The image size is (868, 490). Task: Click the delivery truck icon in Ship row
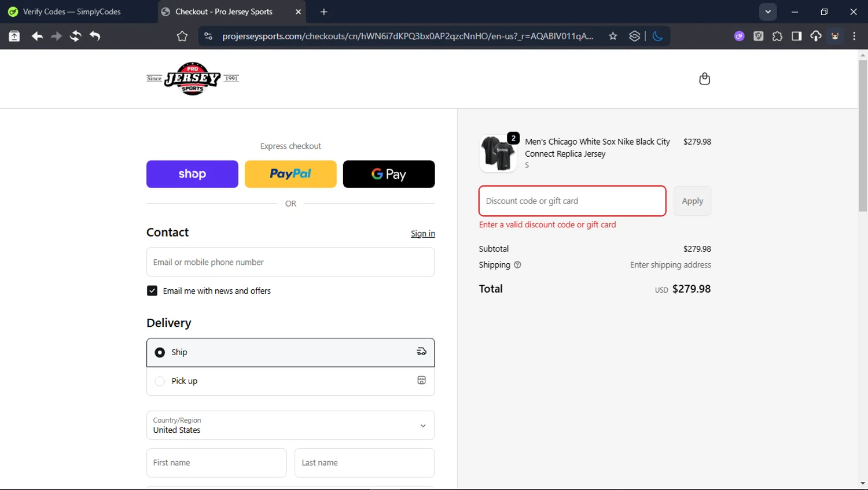pos(421,352)
